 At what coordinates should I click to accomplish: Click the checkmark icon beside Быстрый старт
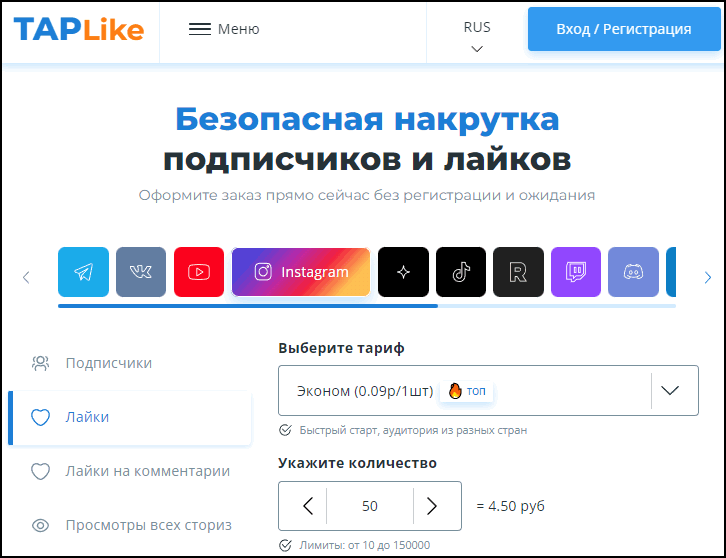[x=285, y=430]
